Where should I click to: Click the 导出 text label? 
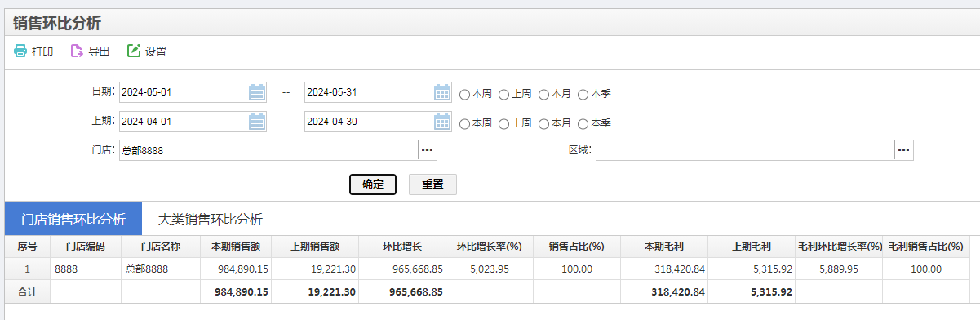(99, 51)
